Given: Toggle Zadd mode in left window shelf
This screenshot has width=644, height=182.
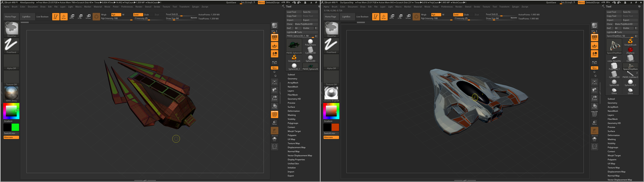Looking at the screenshot, I should (138, 15).
